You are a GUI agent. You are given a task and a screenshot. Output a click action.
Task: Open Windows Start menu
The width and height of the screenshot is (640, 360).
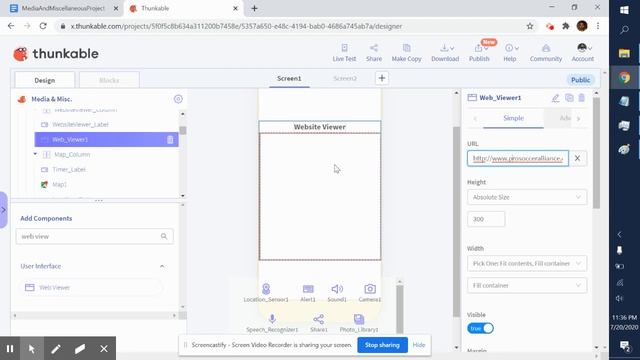tap(624, 9)
